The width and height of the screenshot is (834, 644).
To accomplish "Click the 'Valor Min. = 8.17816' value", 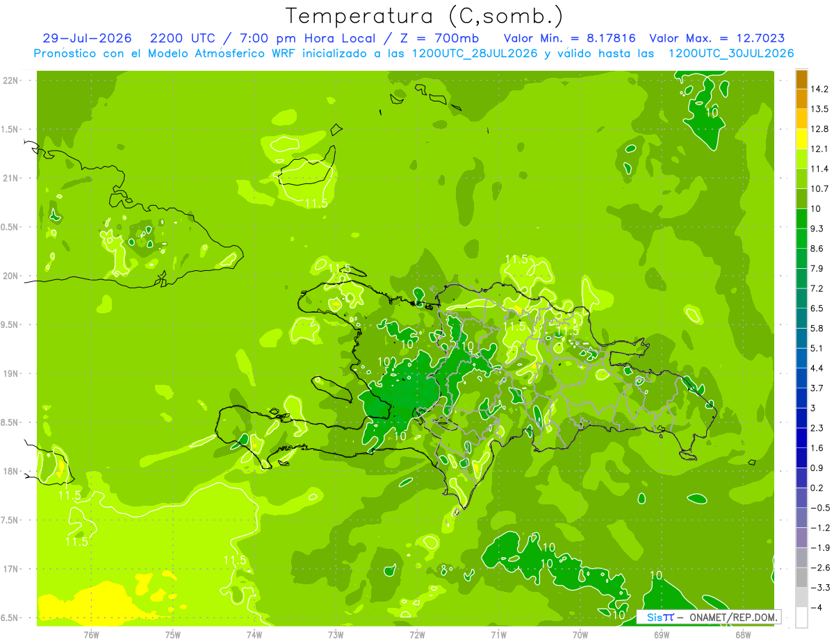I will point(570,38).
